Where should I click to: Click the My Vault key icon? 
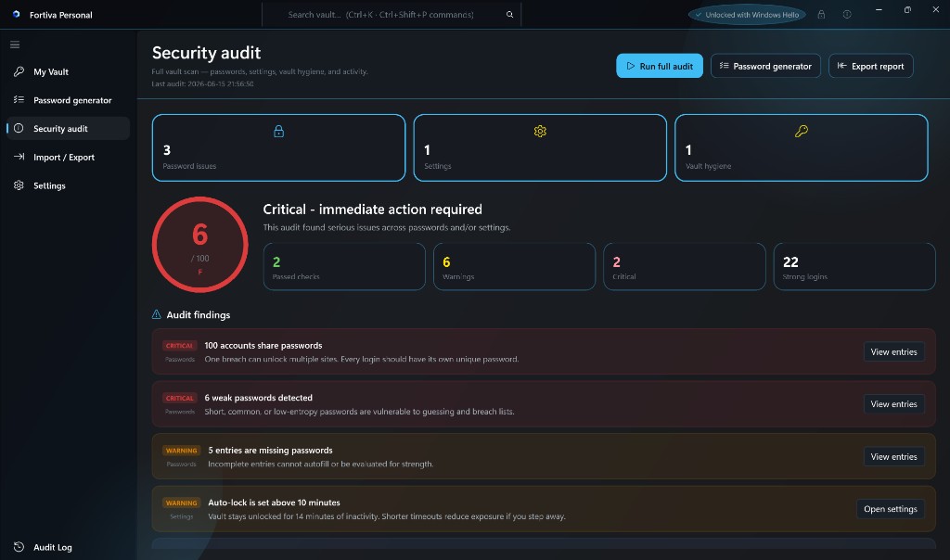[19, 71]
